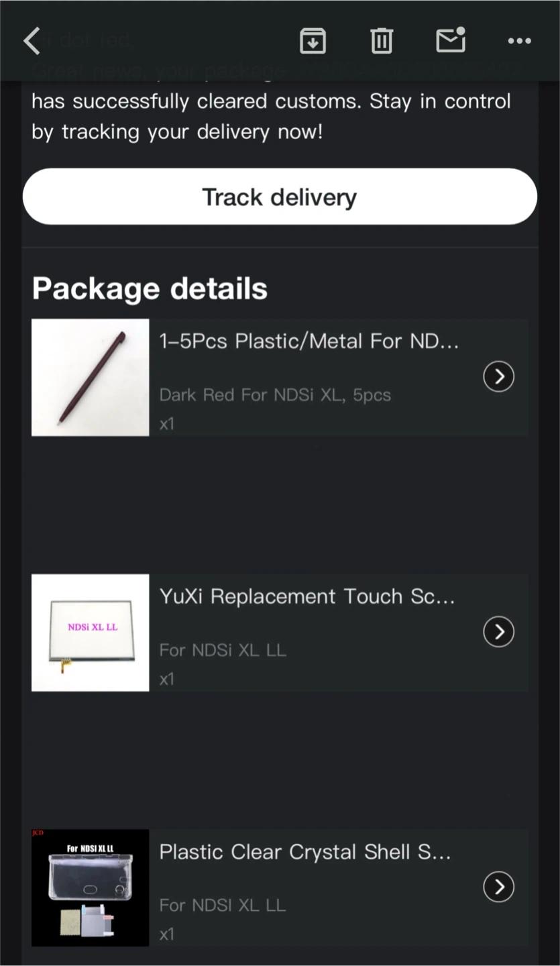560x966 pixels.
Task: View NDSi XL LL touch screen thumbnail
Action: 91,633
